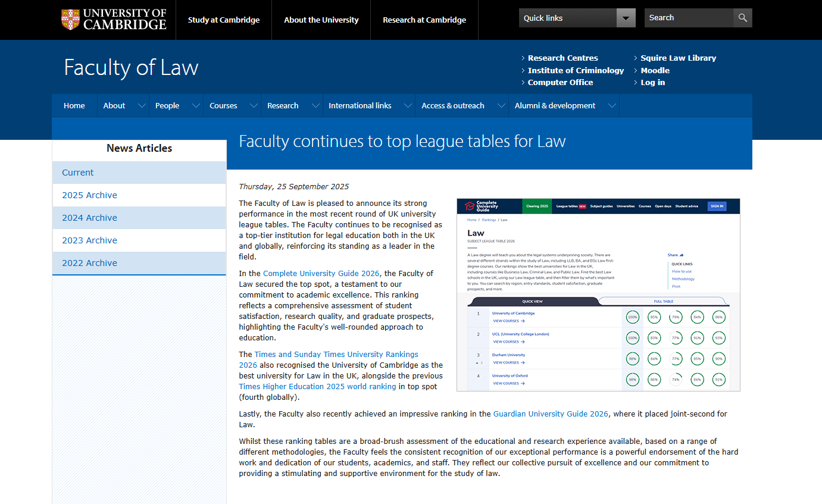Click the search magnifying glass icon
The image size is (822, 504).
[742, 18]
